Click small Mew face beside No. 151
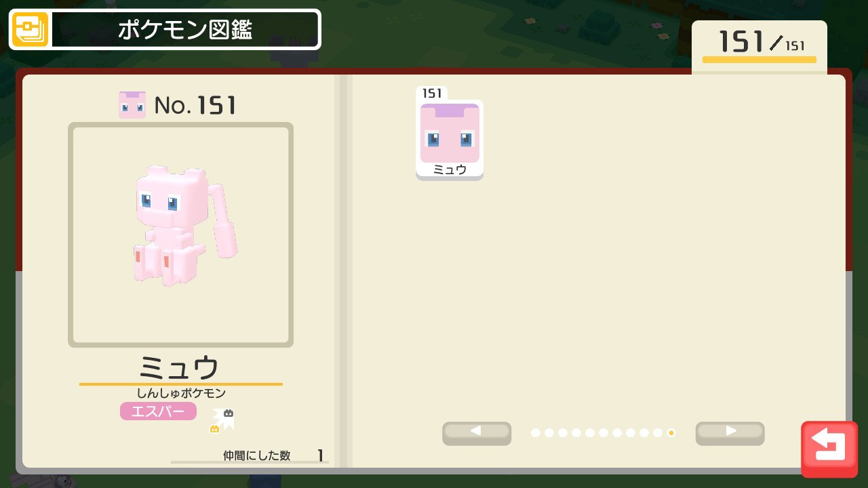 pyautogui.click(x=132, y=105)
